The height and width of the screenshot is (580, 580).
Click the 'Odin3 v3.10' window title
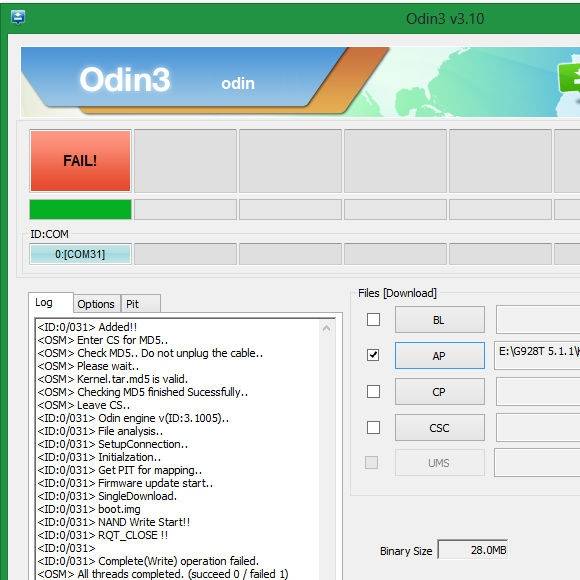[445, 18]
